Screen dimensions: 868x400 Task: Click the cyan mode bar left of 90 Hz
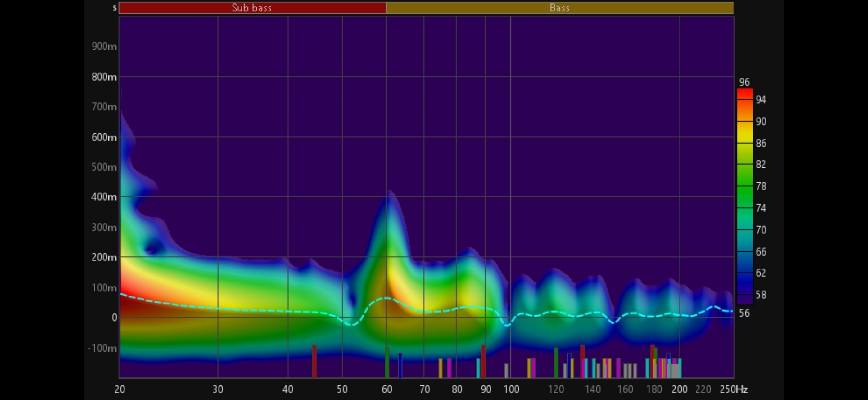pos(478,368)
